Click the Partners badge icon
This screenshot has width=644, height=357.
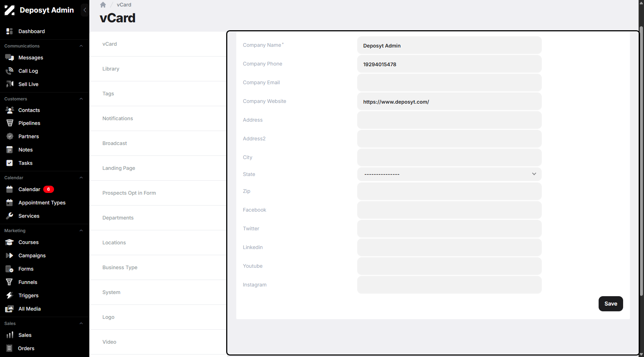(10, 136)
